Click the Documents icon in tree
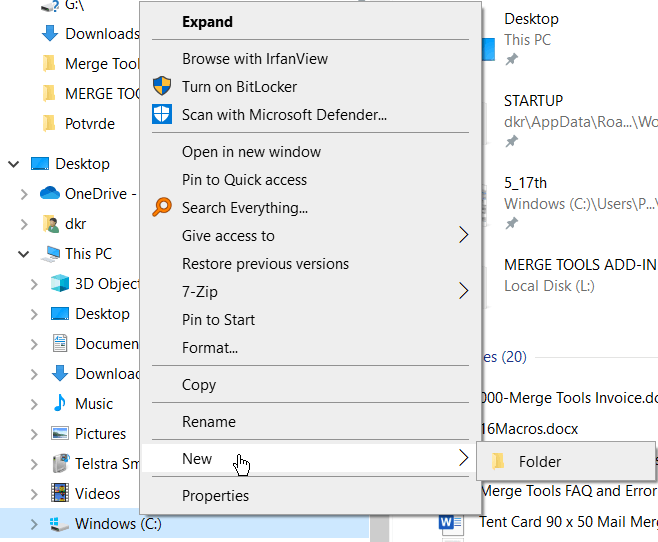Image resolution: width=658 pixels, height=542 pixels. 60,343
